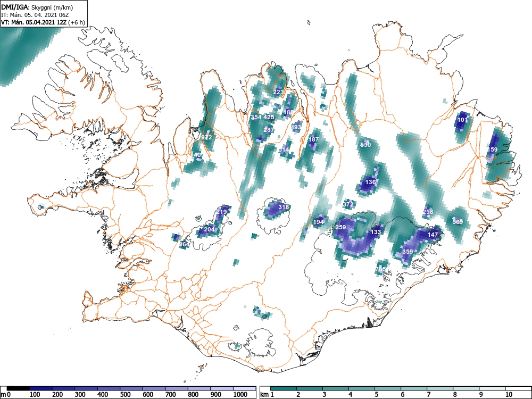Click metre legend swatch between 900 and 1000
The image size is (532, 399).
(x=222, y=388)
